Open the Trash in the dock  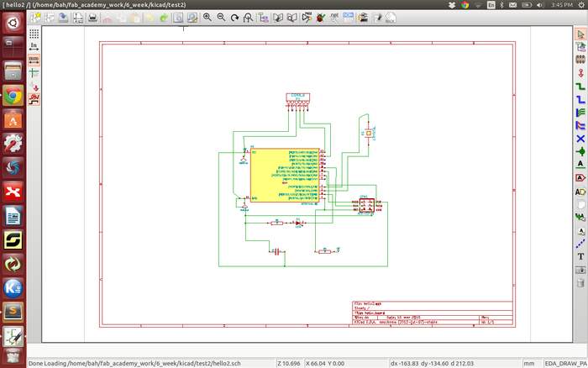tap(13, 356)
